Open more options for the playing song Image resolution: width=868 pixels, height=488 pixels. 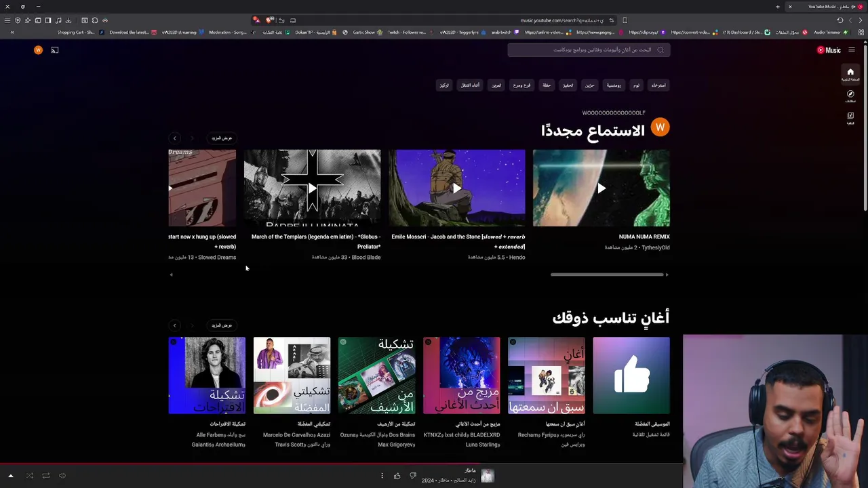tap(382, 476)
